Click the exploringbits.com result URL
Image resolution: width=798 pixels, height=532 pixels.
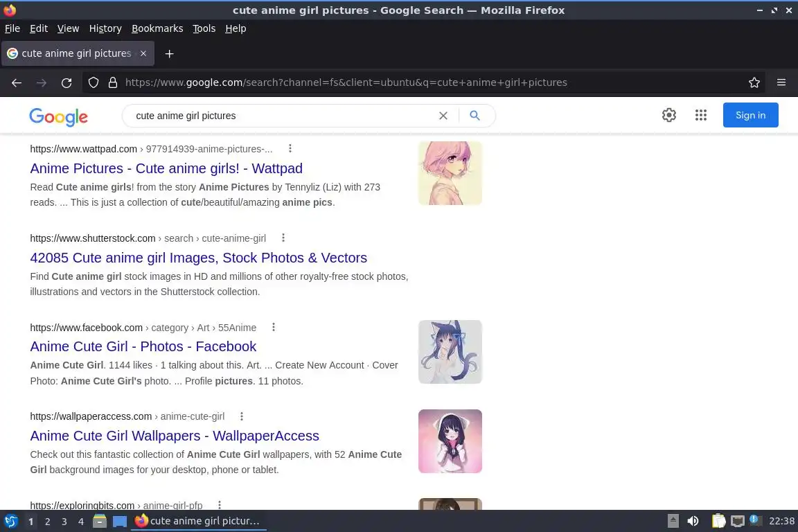pos(116,506)
